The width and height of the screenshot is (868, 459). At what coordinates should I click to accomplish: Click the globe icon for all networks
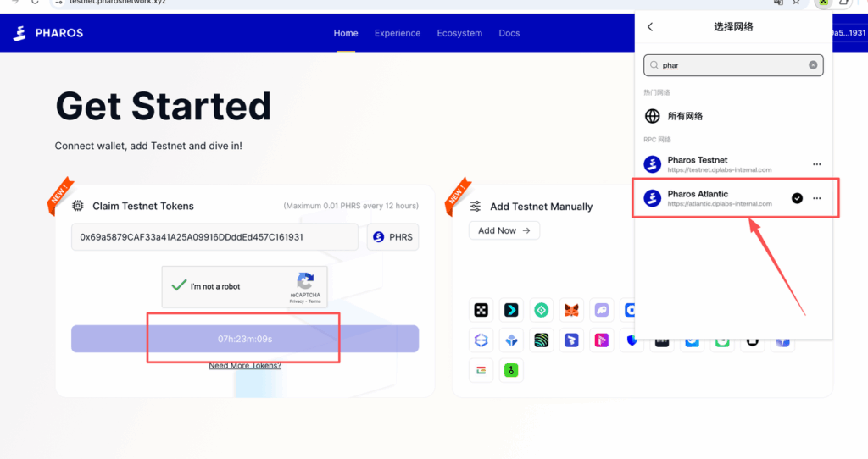pos(652,116)
